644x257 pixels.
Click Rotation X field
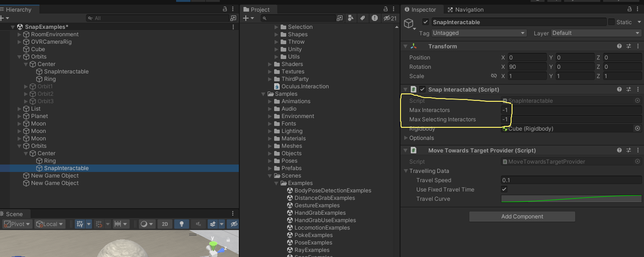click(527, 67)
